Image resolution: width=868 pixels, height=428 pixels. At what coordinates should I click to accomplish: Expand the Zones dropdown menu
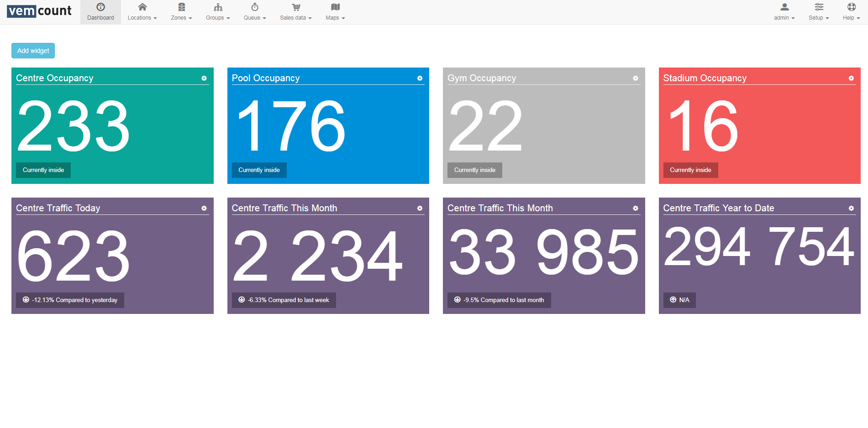182,18
